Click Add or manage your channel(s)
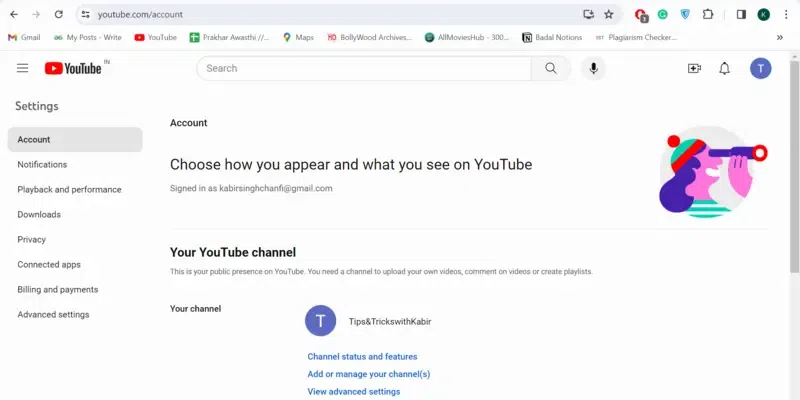The height and width of the screenshot is (400, 800). [x=369, y=374]
